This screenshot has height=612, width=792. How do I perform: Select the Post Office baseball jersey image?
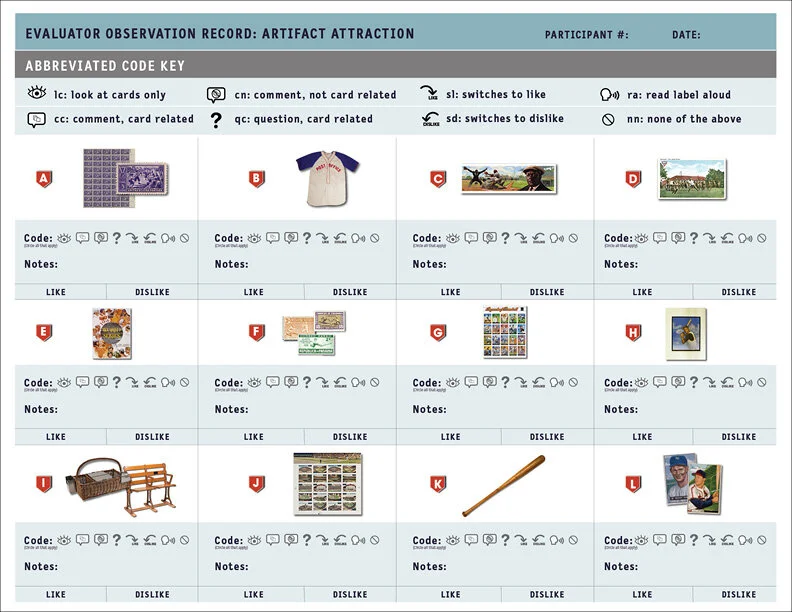pos(327,178)
